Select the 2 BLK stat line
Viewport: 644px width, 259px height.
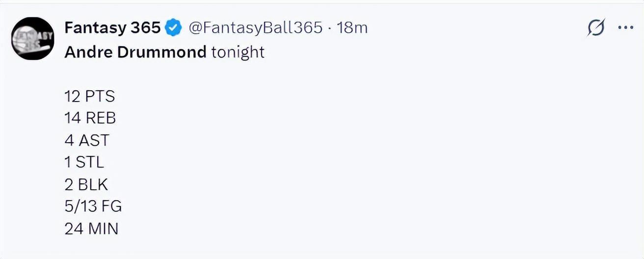click(86, 184)
